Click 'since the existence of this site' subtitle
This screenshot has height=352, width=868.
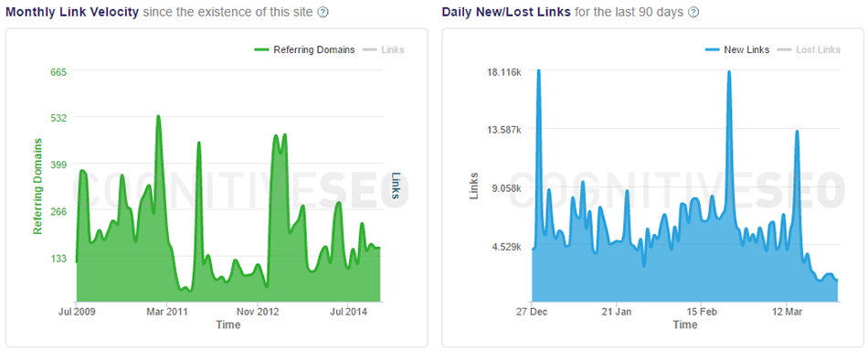coord(228,12)
